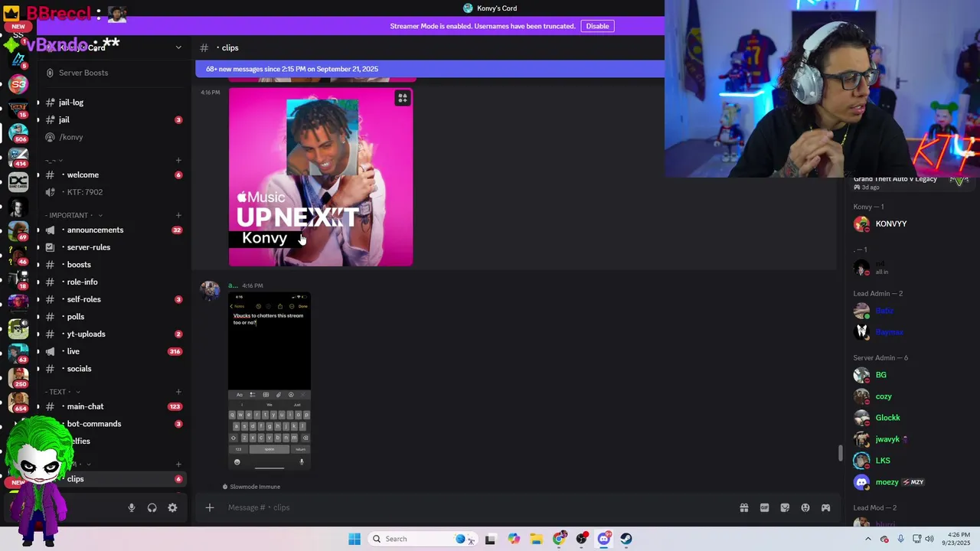Open the apps/activities controller icon

[x=825, y=507]
